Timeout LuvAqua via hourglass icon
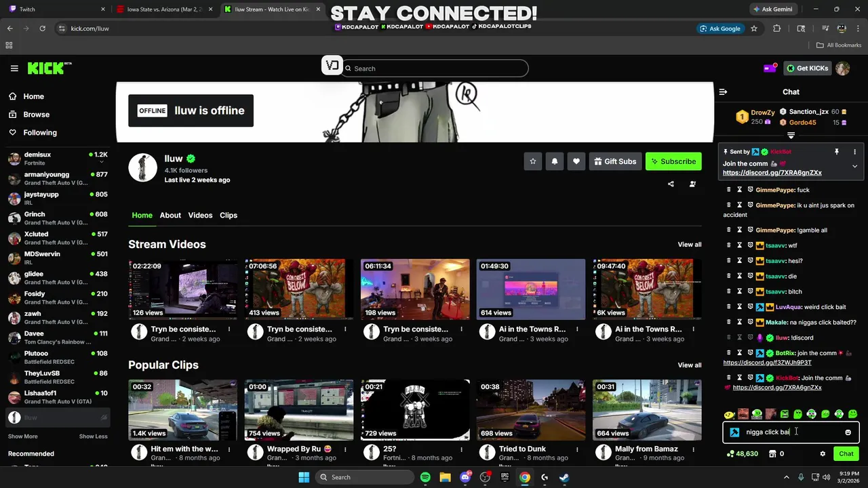Viewport: 868px width, 488px height. pos(740,307)
